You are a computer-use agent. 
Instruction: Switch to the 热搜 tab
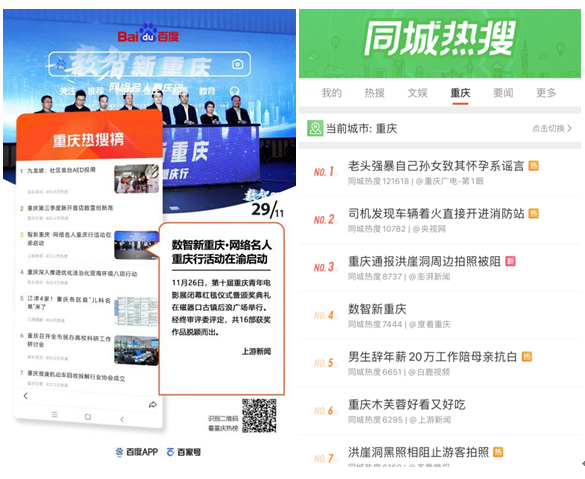coord(374,93)
